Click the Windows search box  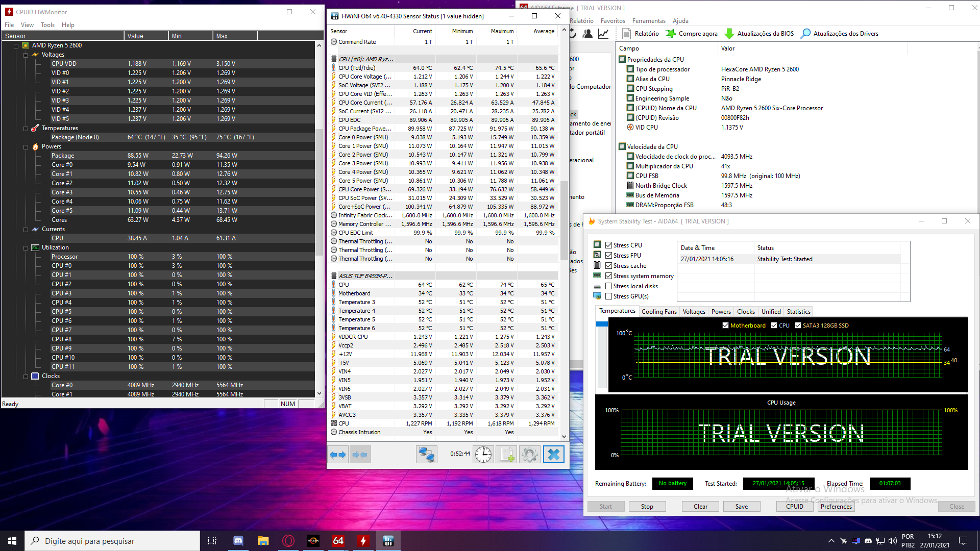[x=112, y=541]
